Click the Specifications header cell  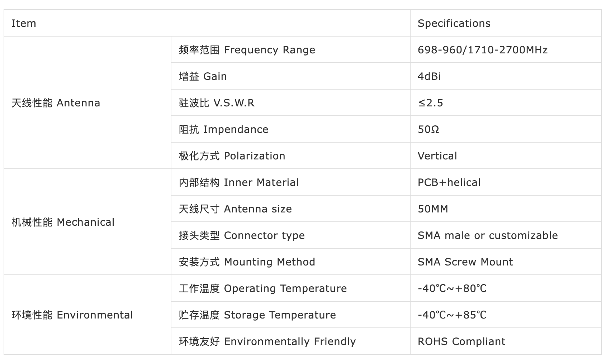pyautogui.click(x=506, y=23)
